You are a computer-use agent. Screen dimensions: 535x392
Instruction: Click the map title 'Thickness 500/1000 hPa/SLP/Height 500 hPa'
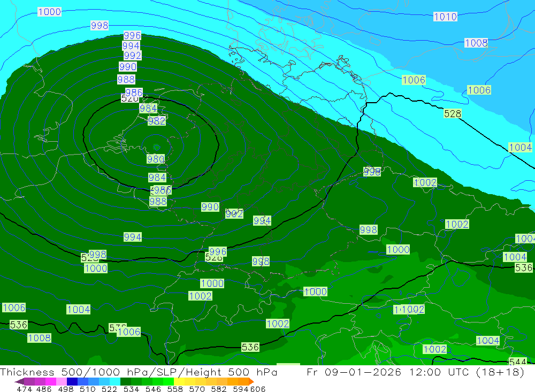pyautogui.click(x=139, y=372)
